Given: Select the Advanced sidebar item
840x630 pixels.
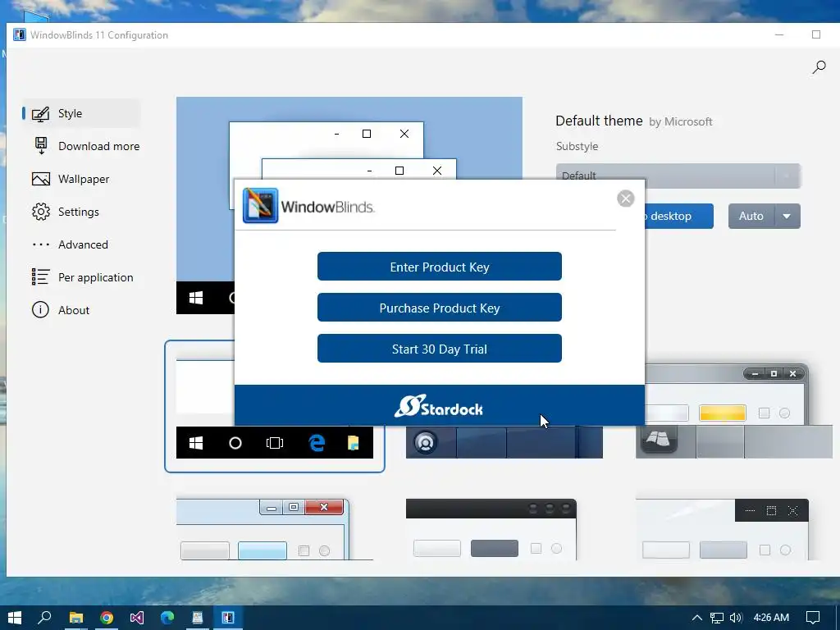Looking at the screenshot, I should pyautogui.click(x=81, y=244).
